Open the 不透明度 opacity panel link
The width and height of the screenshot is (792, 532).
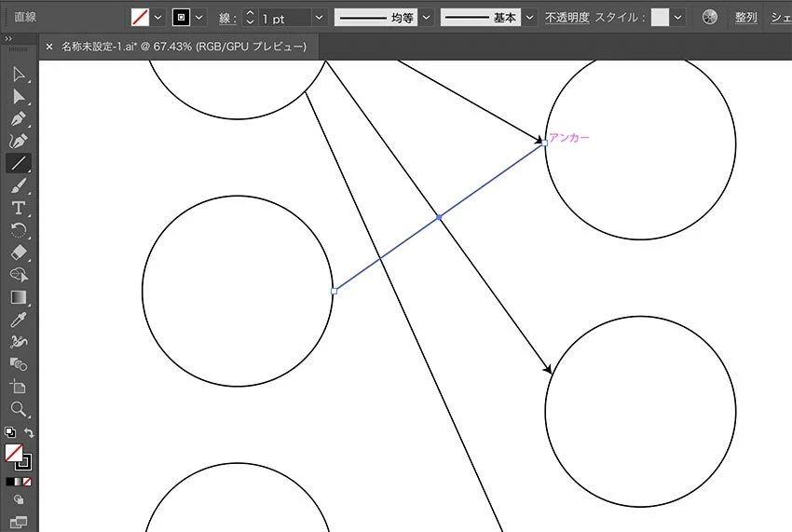coord(567,17)
